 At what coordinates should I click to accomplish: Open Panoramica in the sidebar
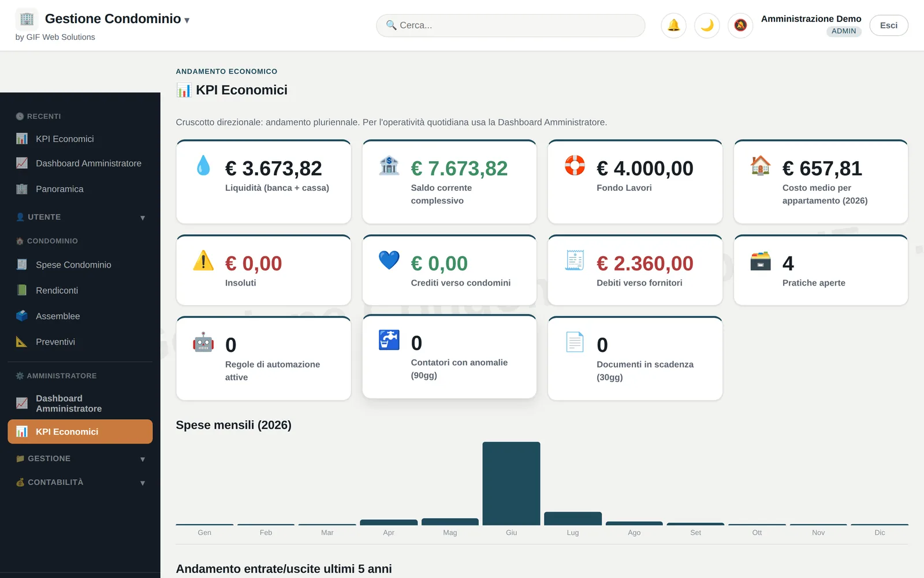click(x=80, y=189)
